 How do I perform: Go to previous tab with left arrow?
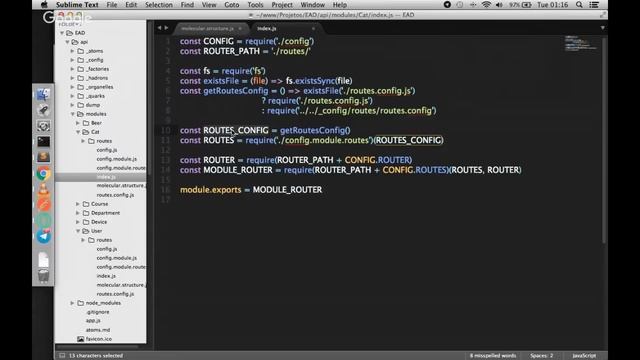159,28
